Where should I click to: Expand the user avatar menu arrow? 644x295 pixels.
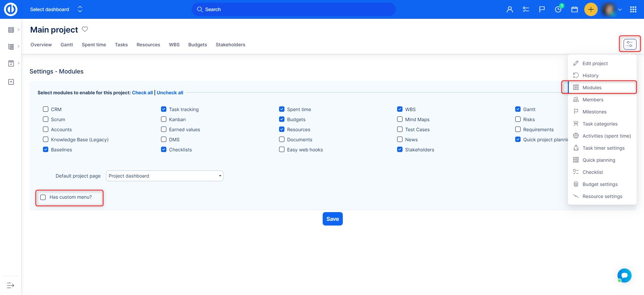(x=620, y=10)
